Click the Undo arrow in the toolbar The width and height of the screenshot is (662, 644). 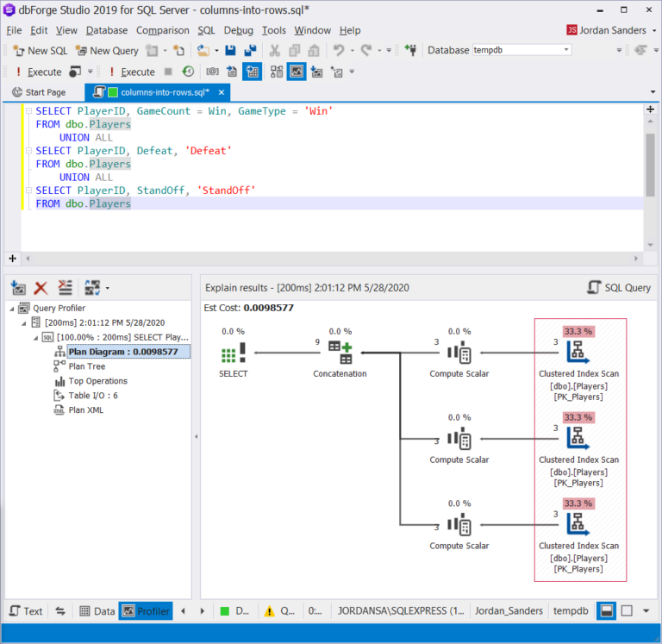[x=339, y=51]
